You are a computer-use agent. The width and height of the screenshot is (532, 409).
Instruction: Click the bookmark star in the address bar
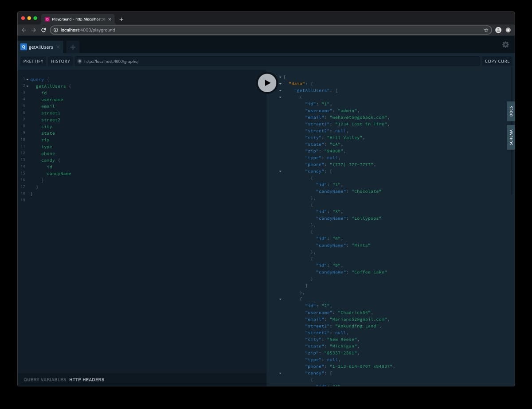pos(486,30)
